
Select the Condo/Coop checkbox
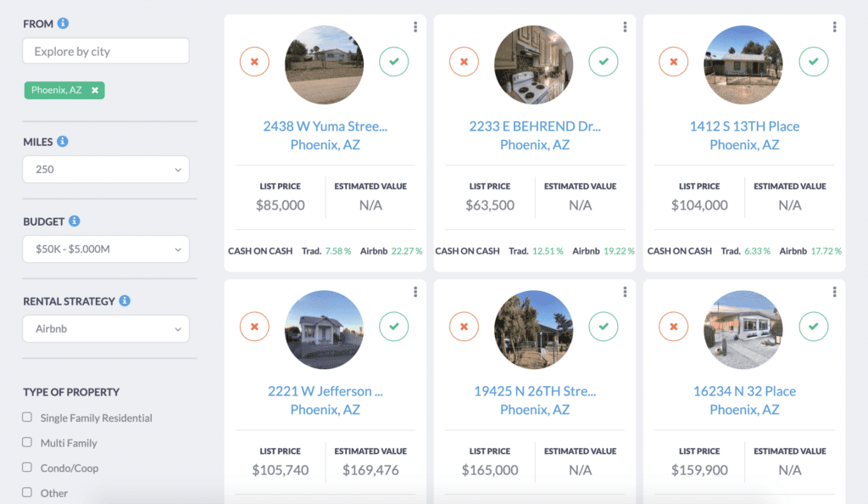pyautogui.click(x=29, y=468)
